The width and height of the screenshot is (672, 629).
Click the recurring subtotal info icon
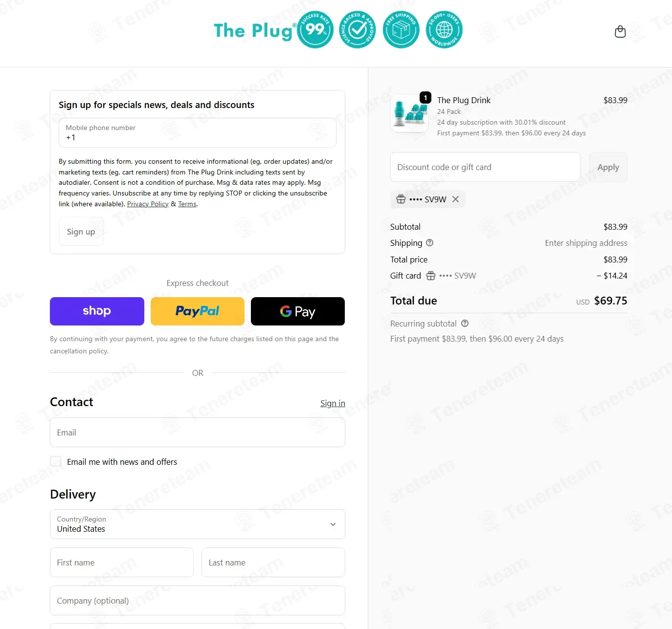pos(465,324)
